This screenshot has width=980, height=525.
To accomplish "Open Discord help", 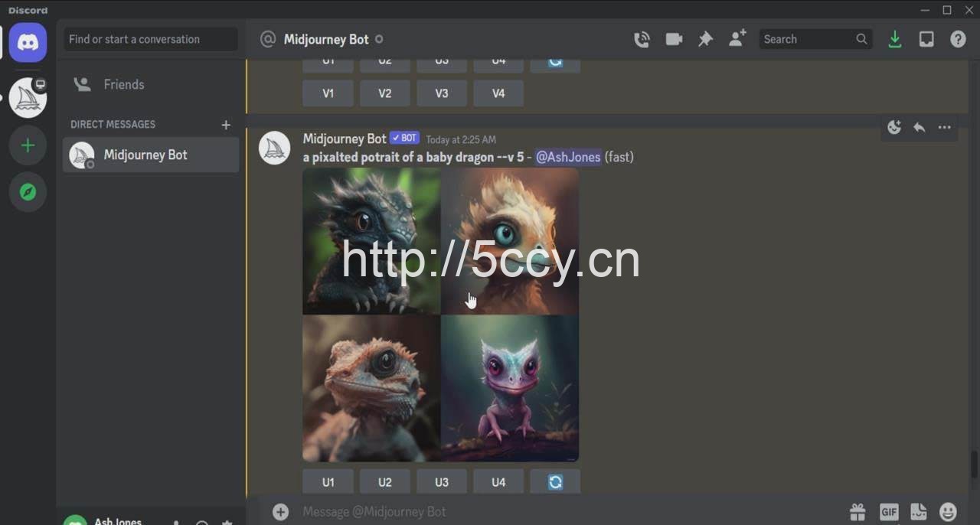I will 958,40.
